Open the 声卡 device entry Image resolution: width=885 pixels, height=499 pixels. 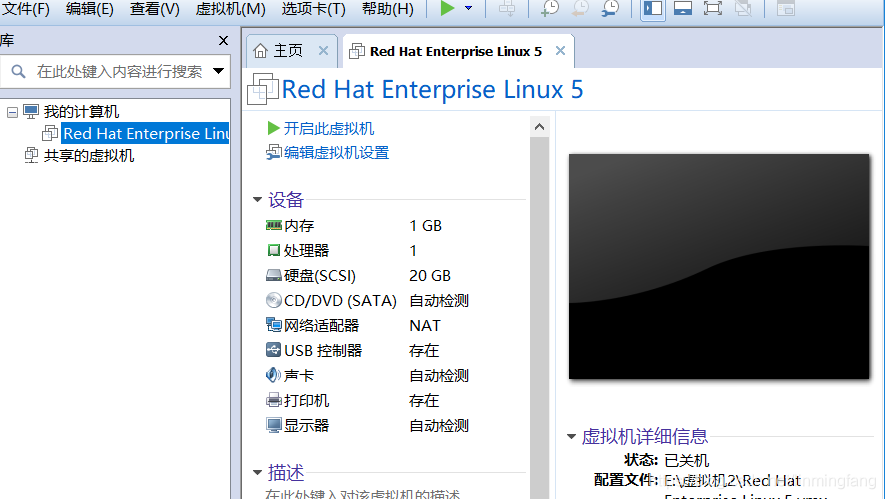pyautogui.click(x=299, y=375)
